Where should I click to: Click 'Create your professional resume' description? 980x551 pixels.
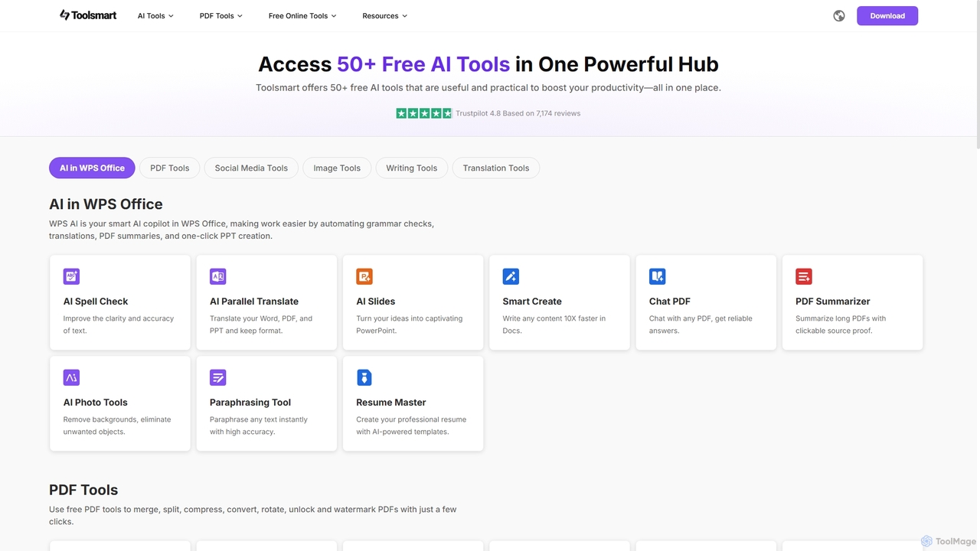click(411, 425)
